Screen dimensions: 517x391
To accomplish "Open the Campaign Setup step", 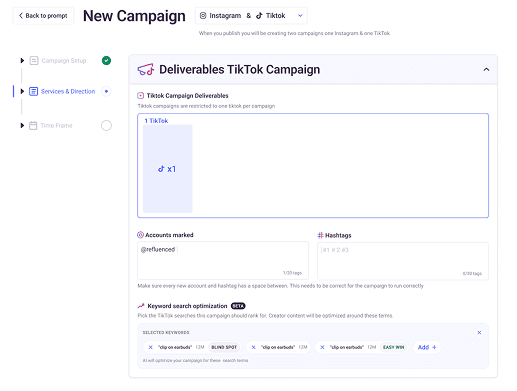I will (64, 61).
